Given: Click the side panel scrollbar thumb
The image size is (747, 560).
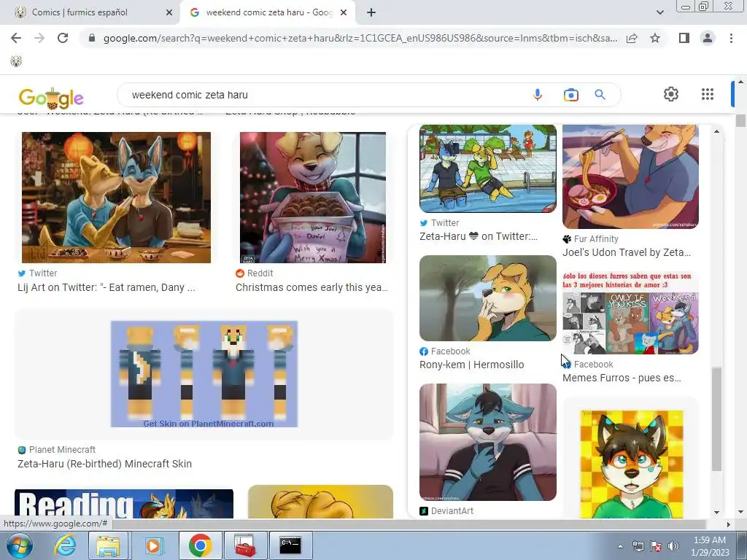Looking at the screenshot, I should click(717, 419).
